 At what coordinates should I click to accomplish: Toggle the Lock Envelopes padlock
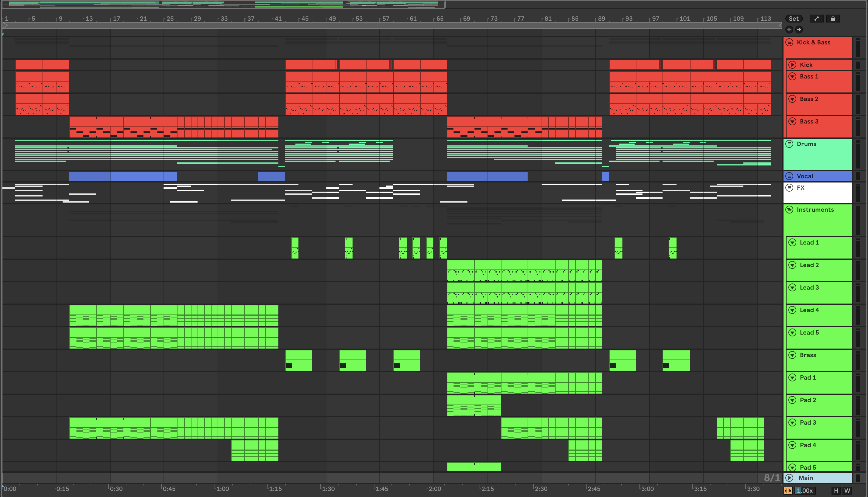[x=833, y=19]
